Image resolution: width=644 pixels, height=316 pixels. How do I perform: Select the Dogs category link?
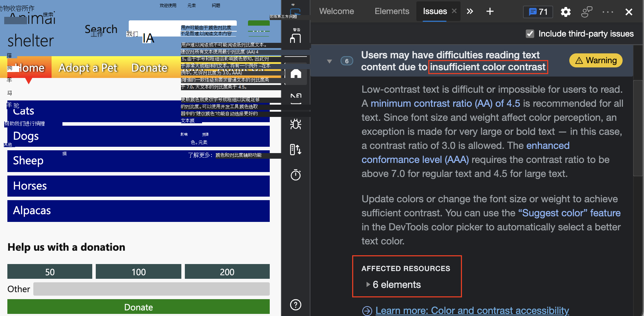point(139,136)
